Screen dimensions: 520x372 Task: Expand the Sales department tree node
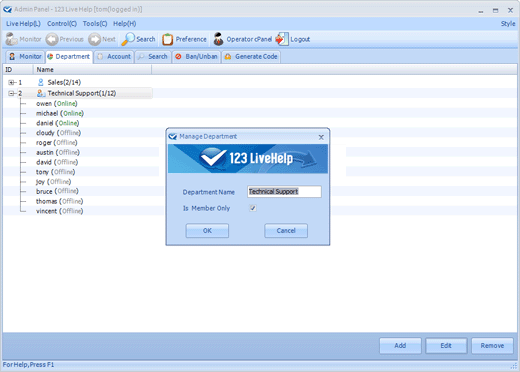click(11, 82)
